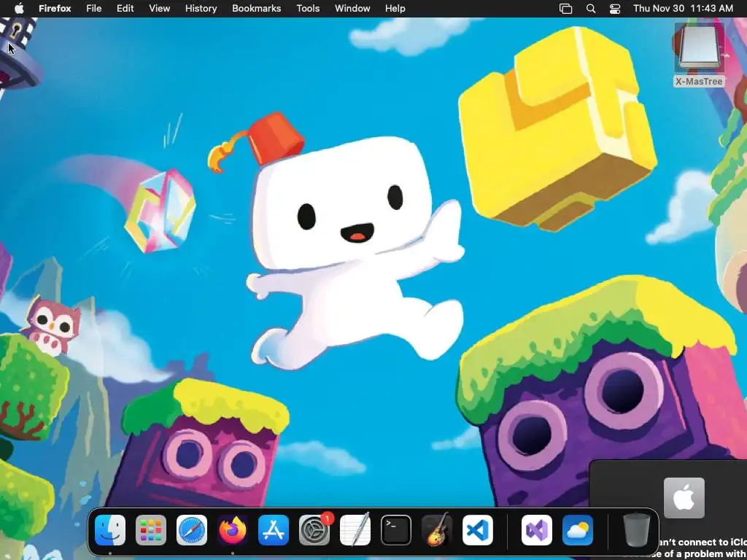Open the Window menu
This screenshot has height=560, width=747.
352,9
